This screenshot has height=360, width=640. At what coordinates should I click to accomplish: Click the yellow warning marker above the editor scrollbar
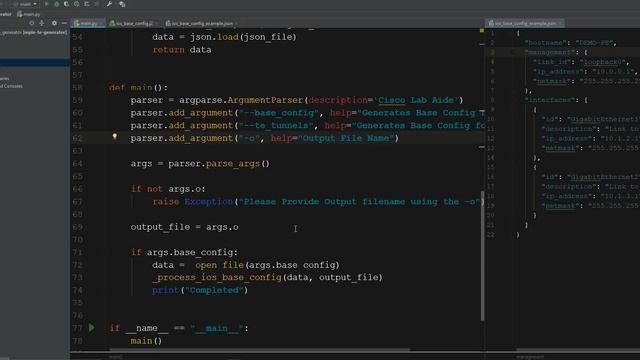tap(482, 31)
